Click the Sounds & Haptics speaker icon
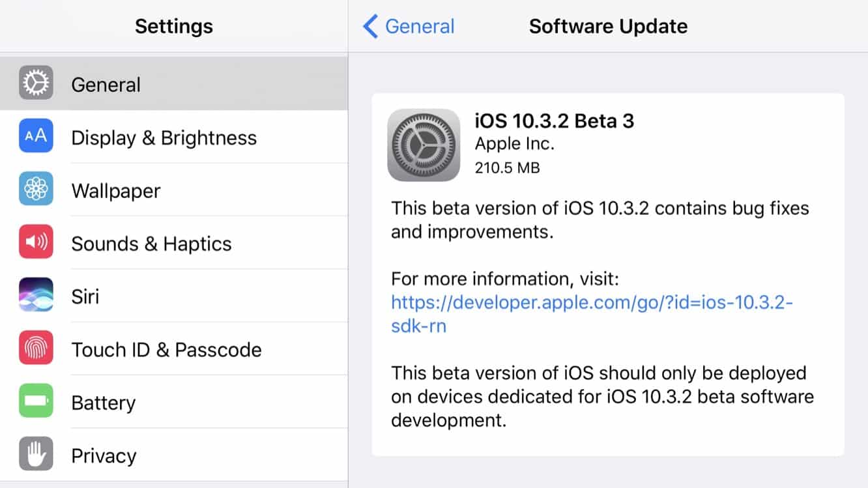Screen dimensions: 868x488 36,242
